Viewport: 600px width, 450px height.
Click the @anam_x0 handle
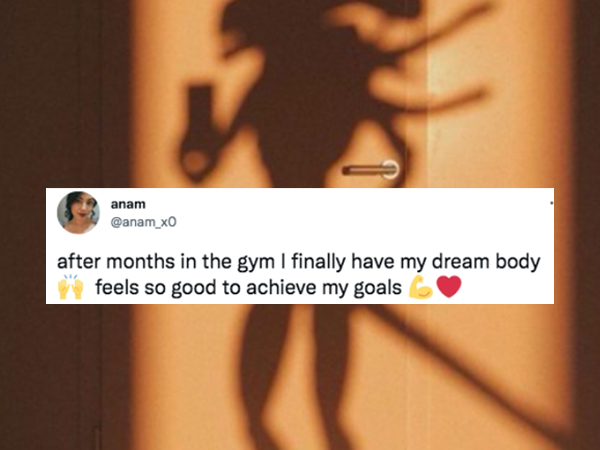click(x=143, y=222)
